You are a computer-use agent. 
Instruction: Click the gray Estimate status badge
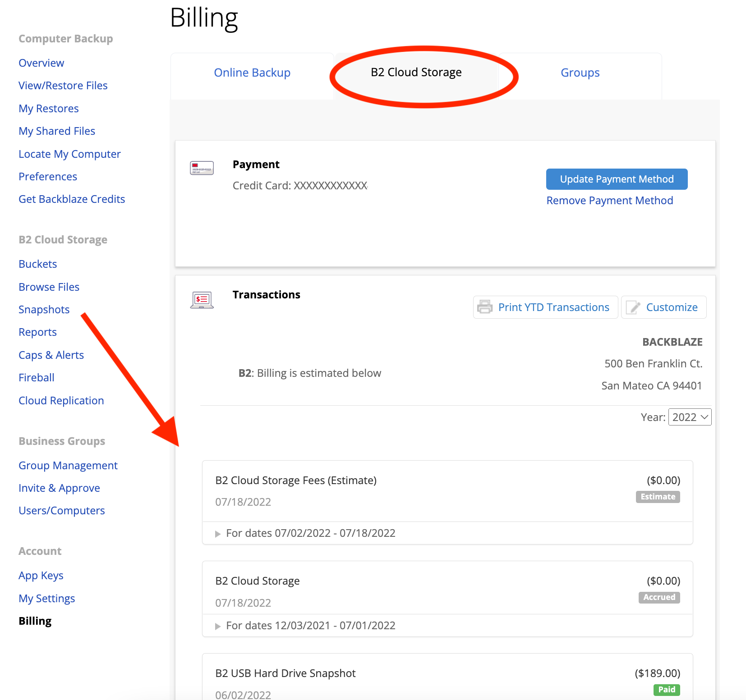pyautogui.click(x=658, y=497)
